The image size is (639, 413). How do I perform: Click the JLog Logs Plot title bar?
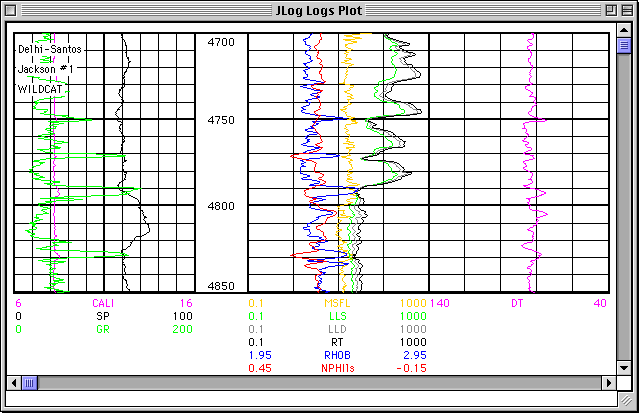(x=319, y=11)
